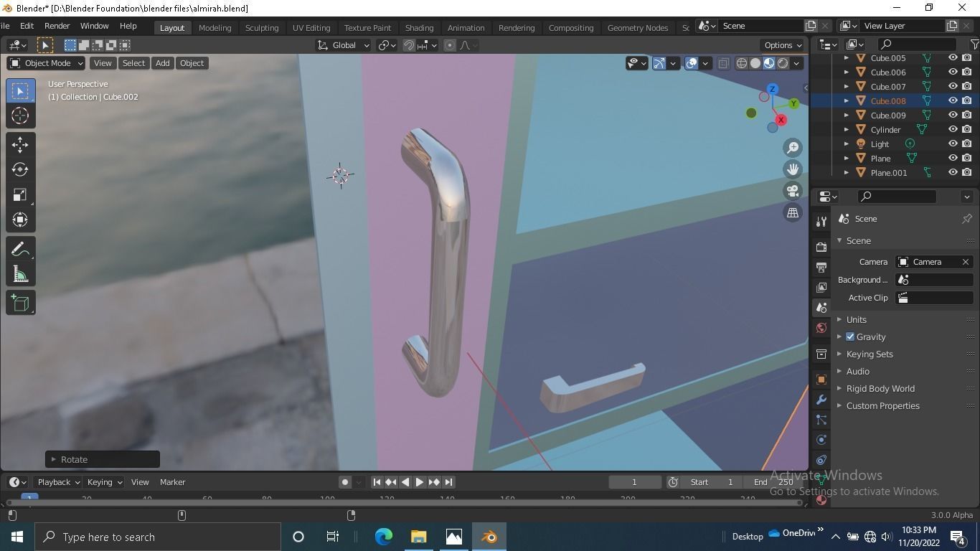Switch to the Modeling workspace tab

[x=215, y=27]
